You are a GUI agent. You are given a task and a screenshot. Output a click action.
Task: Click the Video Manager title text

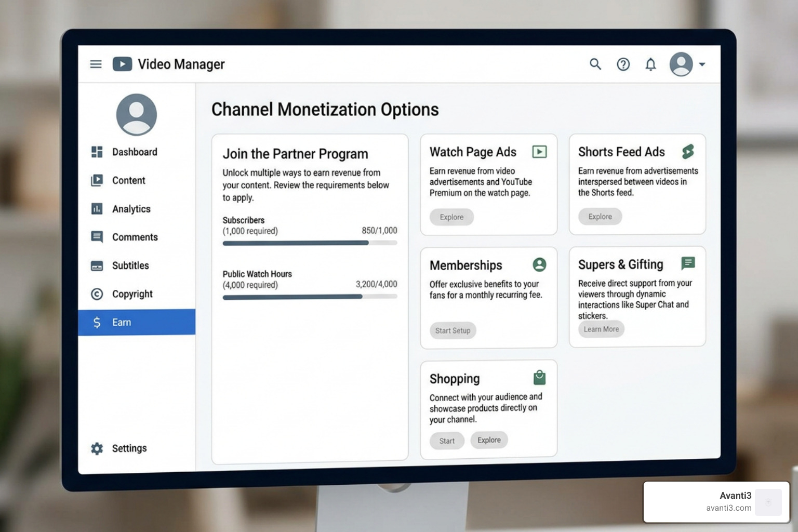tap(181, 64)
